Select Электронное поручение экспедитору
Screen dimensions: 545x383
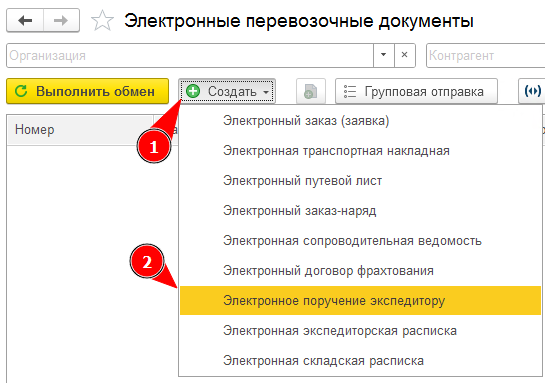(x=360, y=301)
